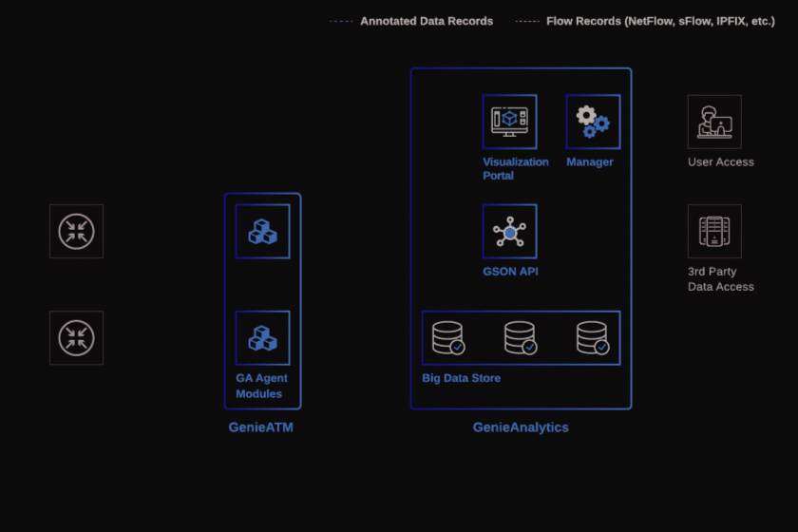Click the GSON API label
This screenshot has width=798, height=532.
tap(510, 272)
